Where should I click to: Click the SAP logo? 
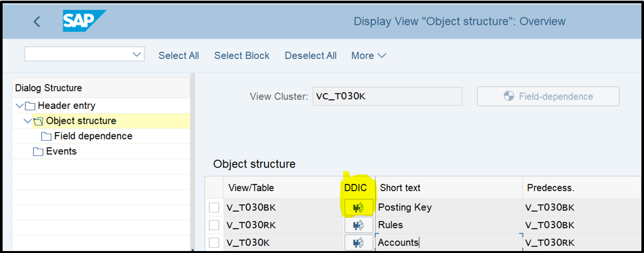[84, 21]
